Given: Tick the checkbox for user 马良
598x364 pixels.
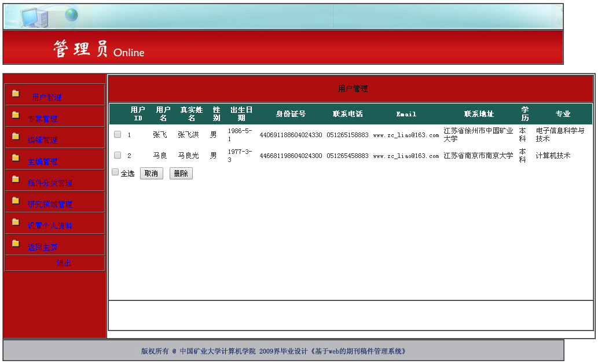Looking at the screenshot, I should (118, 155).
